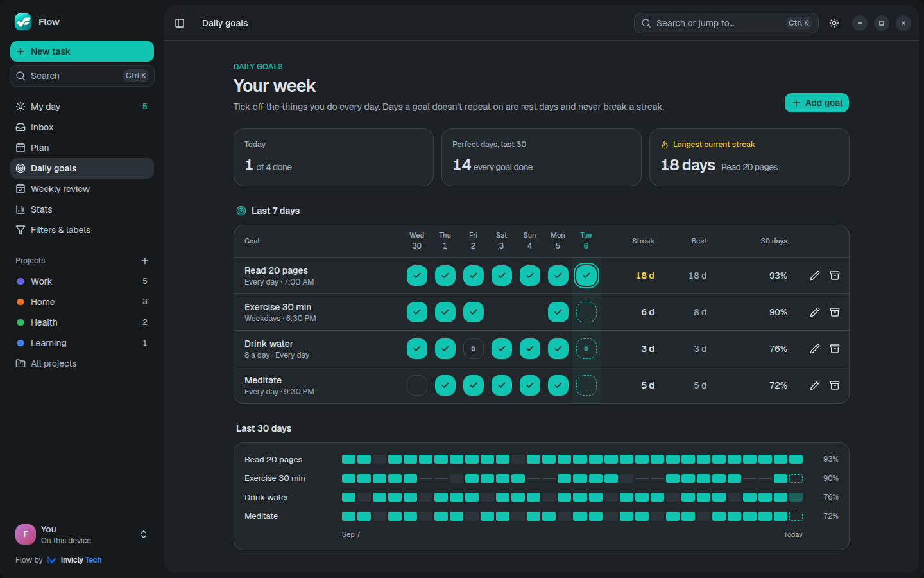Edit the Meditate goal
924x578 pixels.
(x=815, y=385)
